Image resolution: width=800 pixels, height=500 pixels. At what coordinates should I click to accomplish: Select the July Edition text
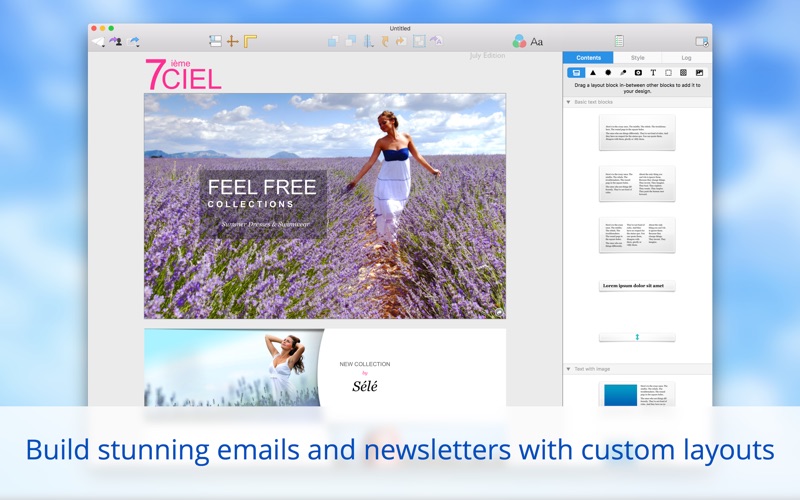pos(487,56)
